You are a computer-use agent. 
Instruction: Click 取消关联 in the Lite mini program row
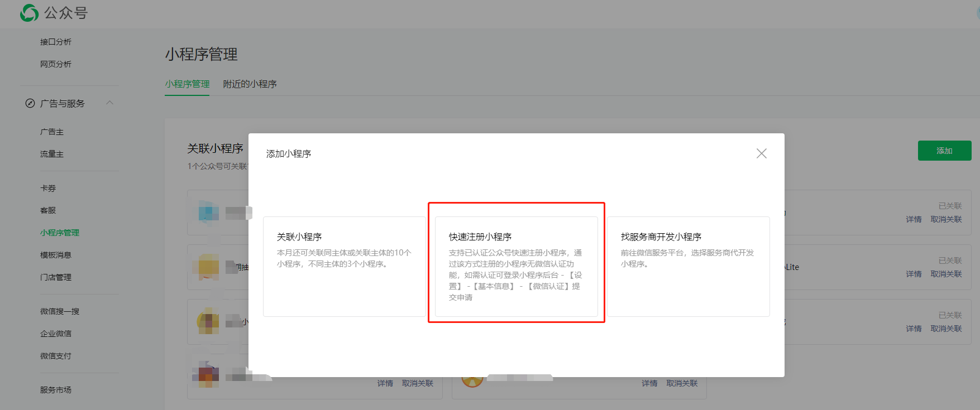[946, 274]
